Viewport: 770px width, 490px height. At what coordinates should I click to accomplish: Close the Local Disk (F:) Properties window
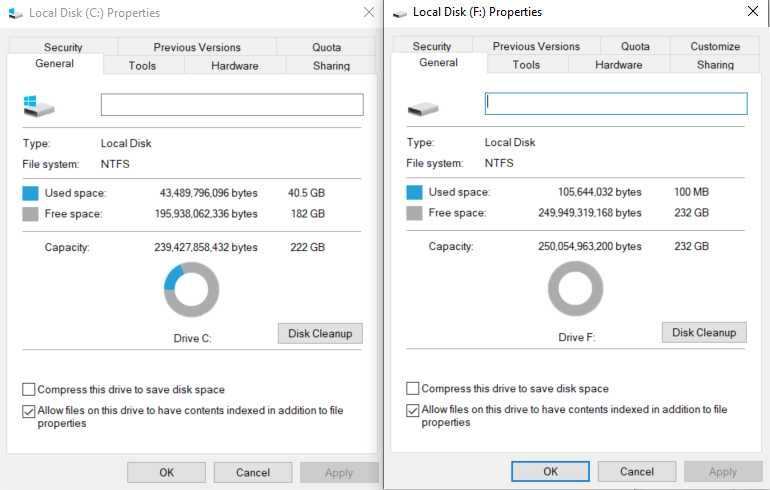tap(752, 12)
